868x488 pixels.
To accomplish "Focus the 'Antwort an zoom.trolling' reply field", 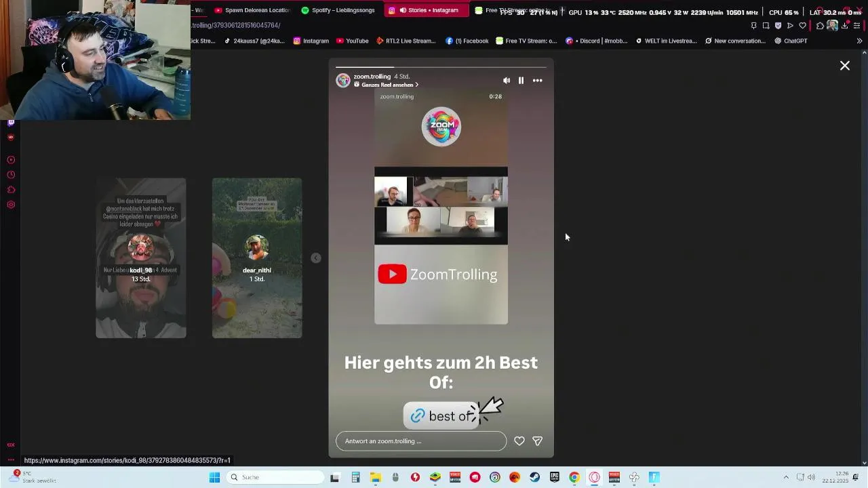I will coord(421,441).
